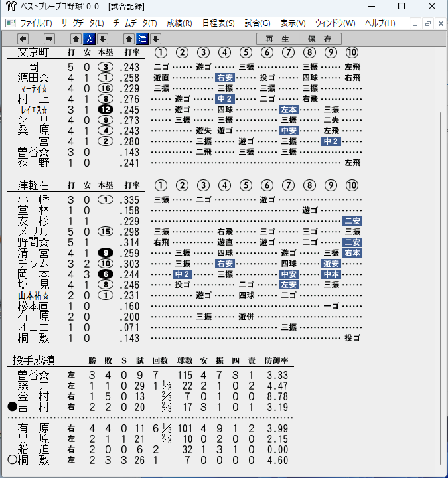Click inning number 7 in 津軽石 header
Image resolution: width=448 pixels, height=478 pixels.
tap(288, 185)
